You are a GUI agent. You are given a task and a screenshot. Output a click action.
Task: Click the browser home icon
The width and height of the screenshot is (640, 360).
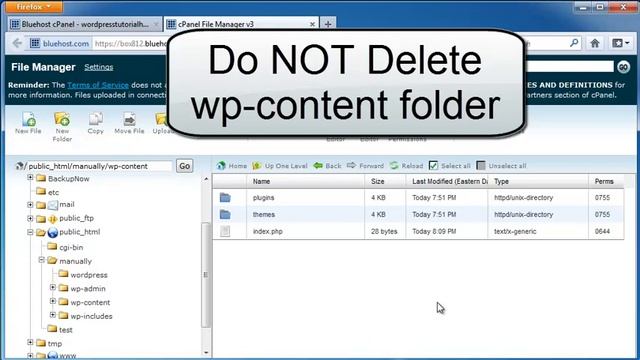click(595, 43)
